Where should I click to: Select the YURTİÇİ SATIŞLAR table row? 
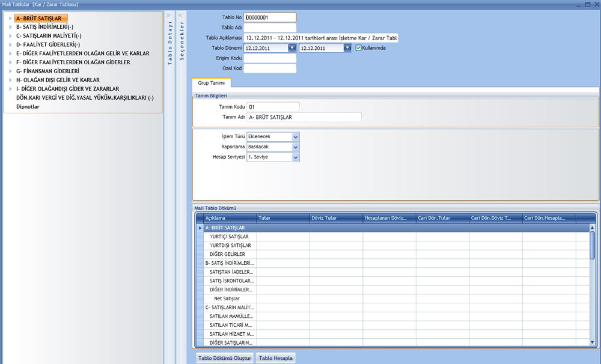coord(393,237)
